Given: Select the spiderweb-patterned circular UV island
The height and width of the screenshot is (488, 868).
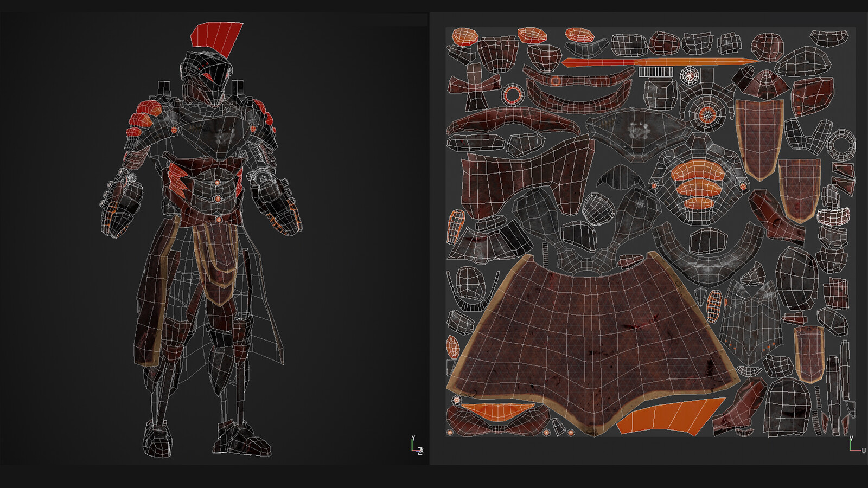Looking at the screenshot, I should point(688,76).
